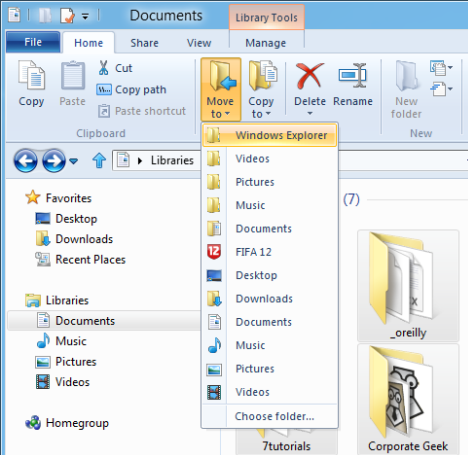Select Pictures library in the sidebar
The image size is (468, 455).
pos(76,362)
